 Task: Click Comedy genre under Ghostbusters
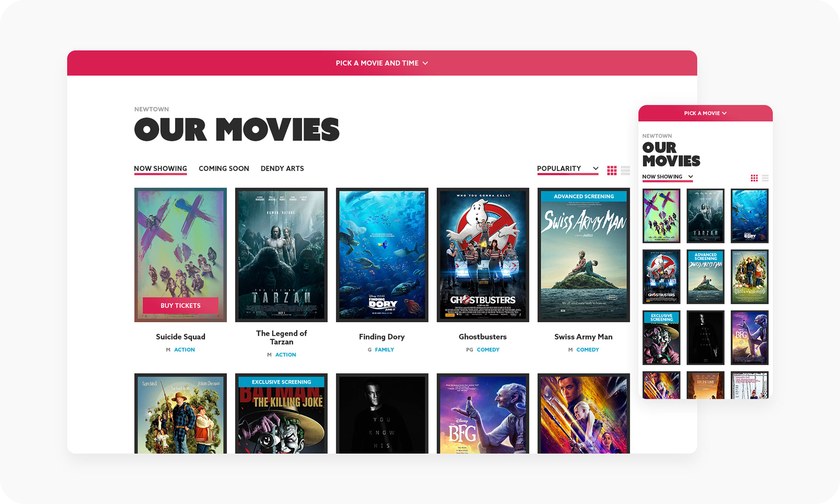488,350
